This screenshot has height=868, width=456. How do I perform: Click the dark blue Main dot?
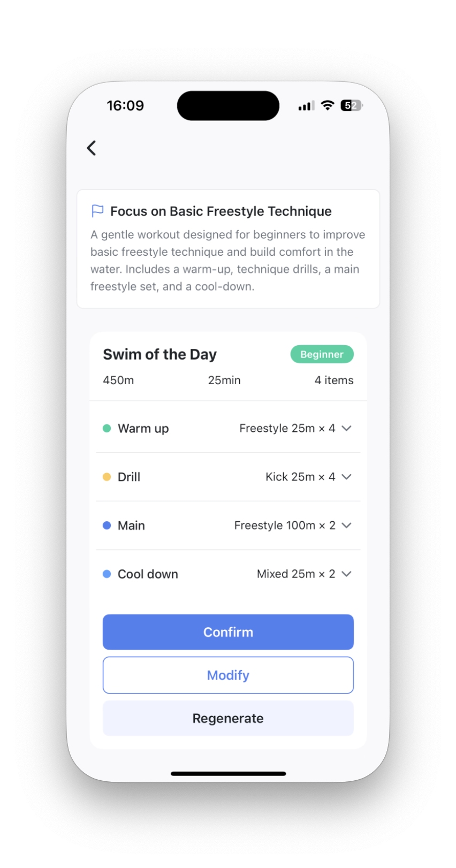107,526
